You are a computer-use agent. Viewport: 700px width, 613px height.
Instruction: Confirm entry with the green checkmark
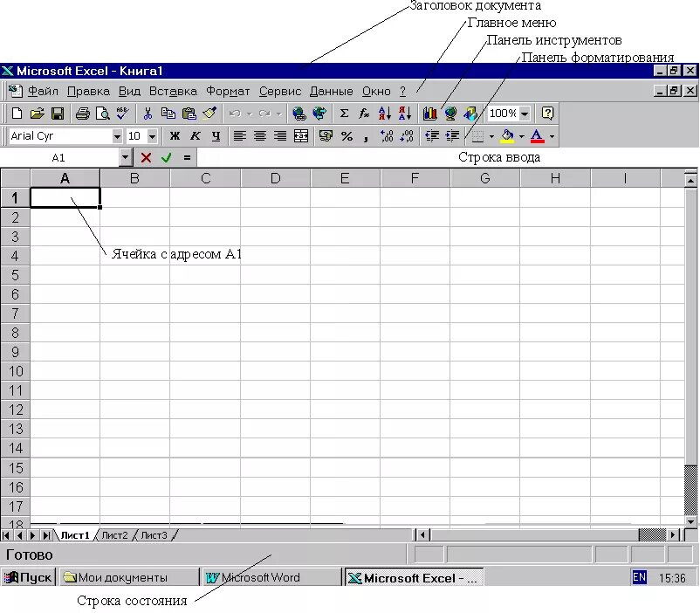pyautogui.click(x=167, y=157)
